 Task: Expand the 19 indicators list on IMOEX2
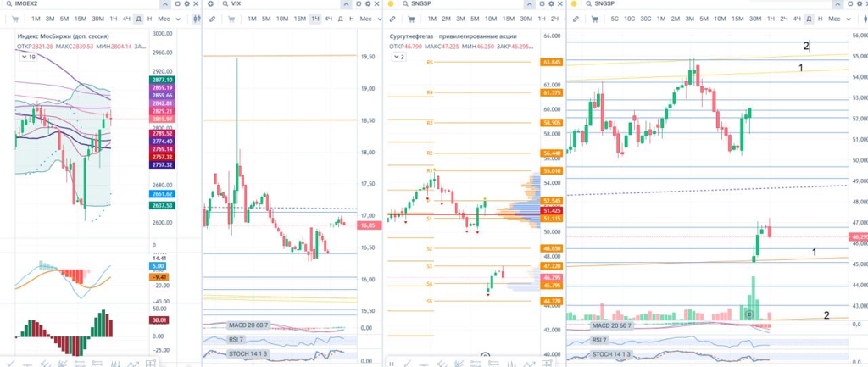28,58
